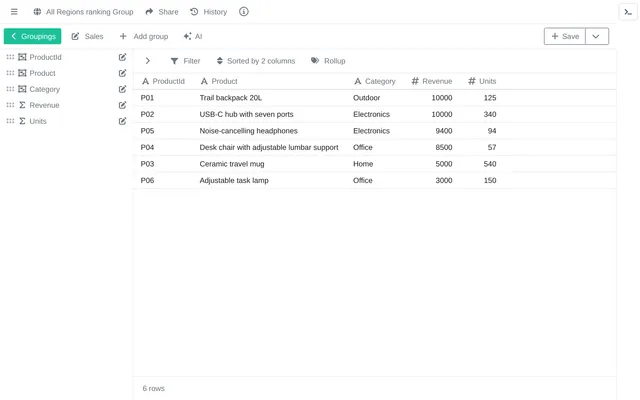This screenshot has width=640, height=400.
Task: Select Category in the groupings list
Action: click(44, 89)
